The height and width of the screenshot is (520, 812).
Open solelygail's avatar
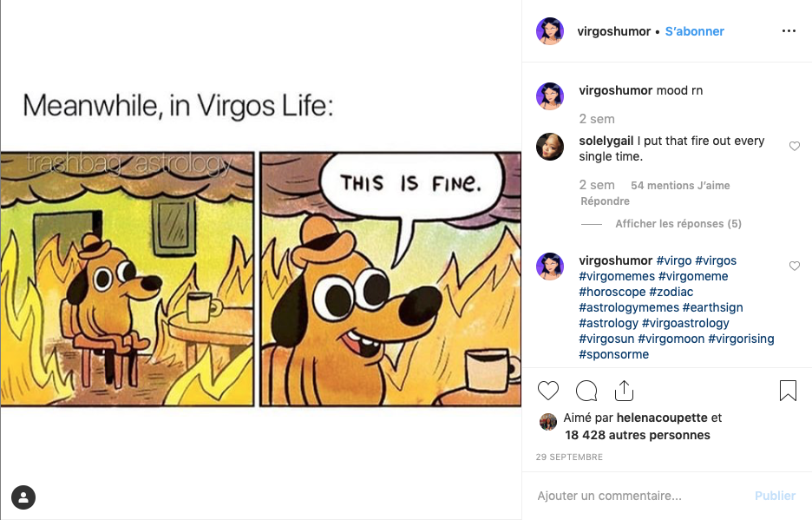[550, 146]
